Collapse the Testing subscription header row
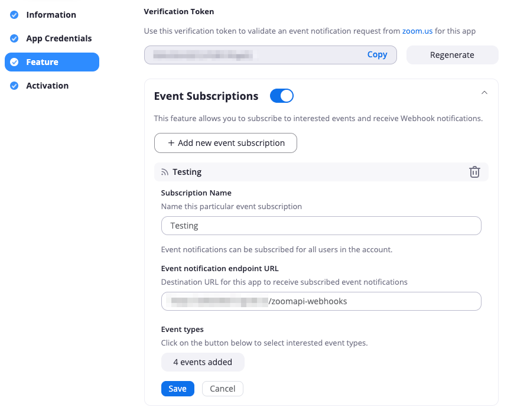Image resolution: width=514 pixels, height=420 pixels. point(321,172)
